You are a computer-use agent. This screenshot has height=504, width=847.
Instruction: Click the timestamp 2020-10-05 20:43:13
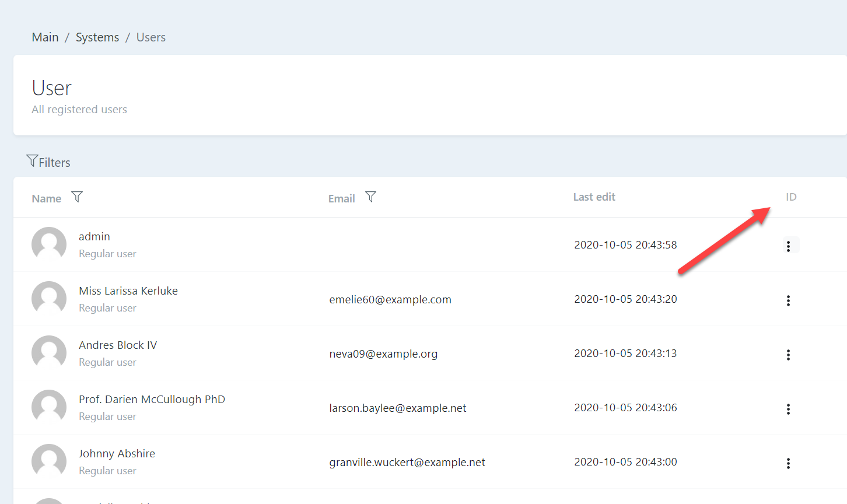click(x=625, y=353)
